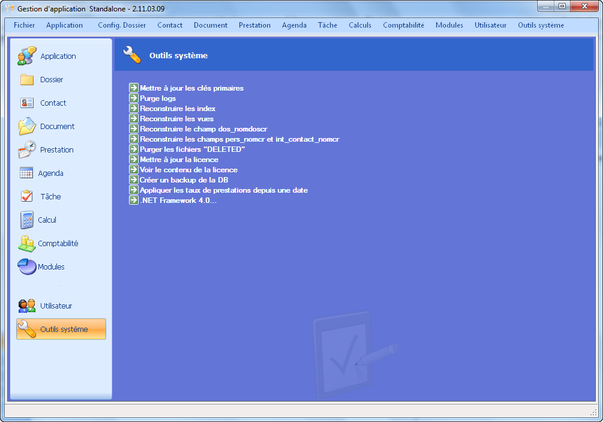
Task: Open the Fichier menu
Action: (x=24, y=24)
